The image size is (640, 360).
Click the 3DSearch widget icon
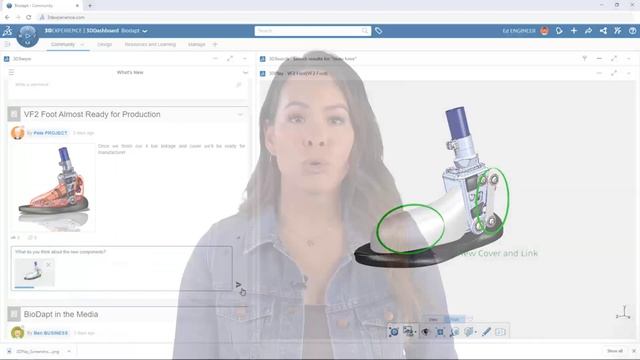[x=262, y=59]
